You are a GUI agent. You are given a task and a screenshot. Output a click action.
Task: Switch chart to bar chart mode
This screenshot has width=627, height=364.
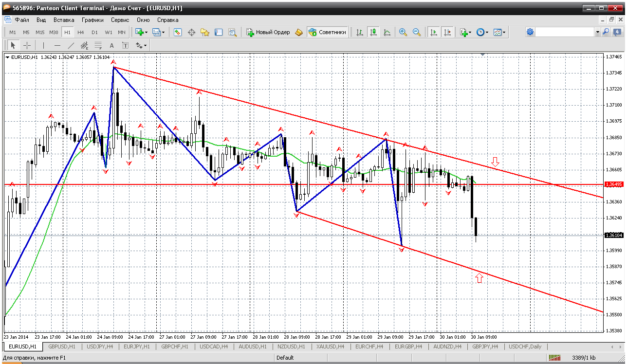tap(360, 32)
